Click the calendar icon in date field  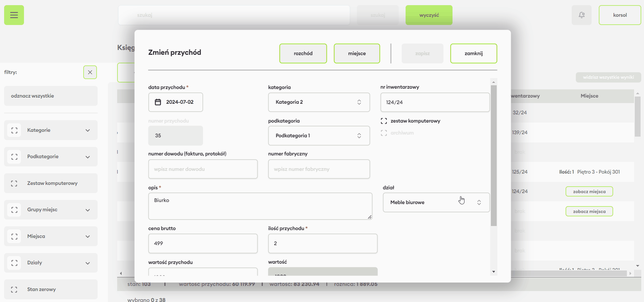click(158, 102)
